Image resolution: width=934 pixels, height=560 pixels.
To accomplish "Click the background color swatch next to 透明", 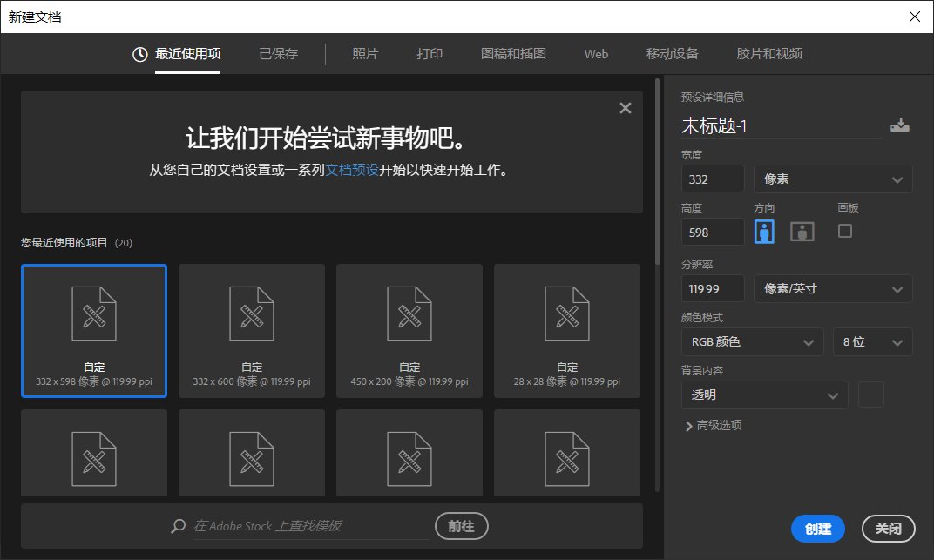I will tap(870, 395).
